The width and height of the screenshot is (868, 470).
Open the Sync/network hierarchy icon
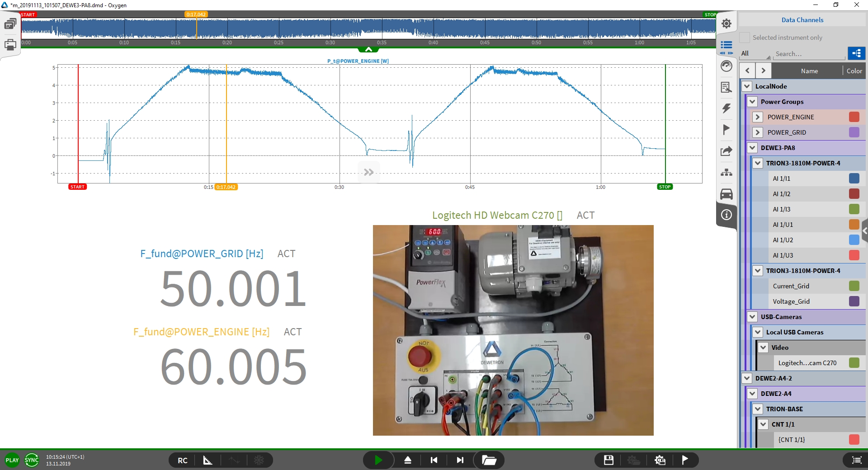pos(726,172)
